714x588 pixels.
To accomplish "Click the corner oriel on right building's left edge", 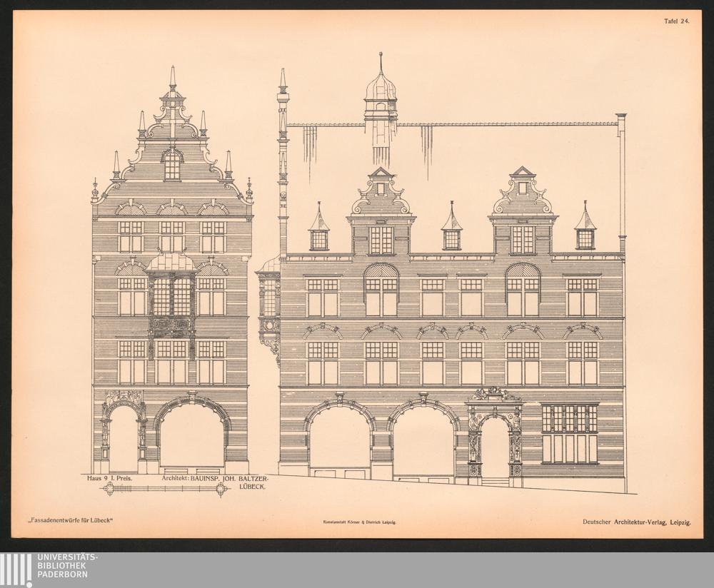I will click(270, 303).
